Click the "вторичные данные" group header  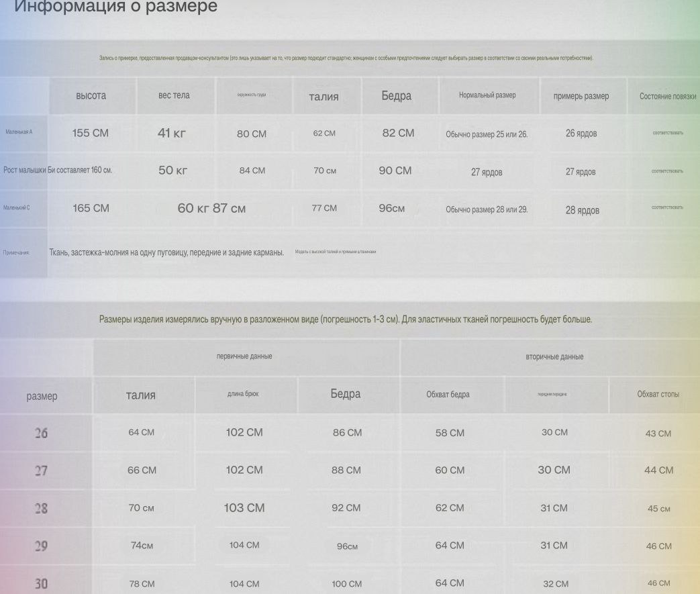[554, 356]
